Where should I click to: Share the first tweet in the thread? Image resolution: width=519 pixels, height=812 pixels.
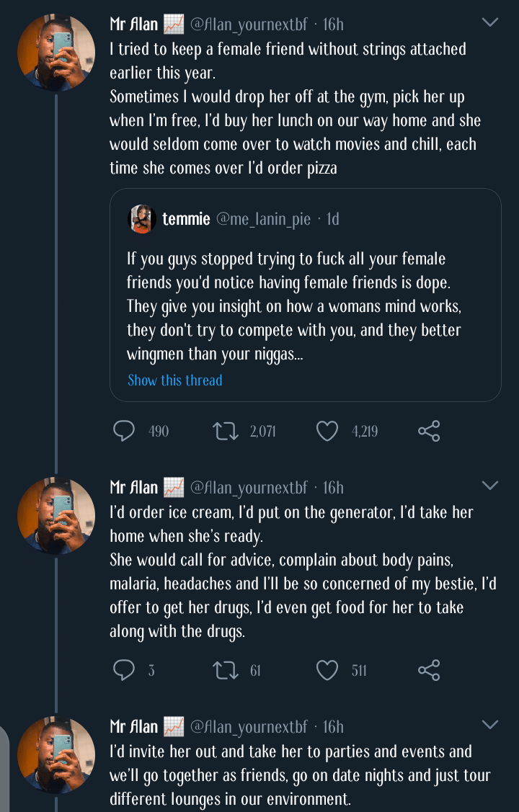429,431
